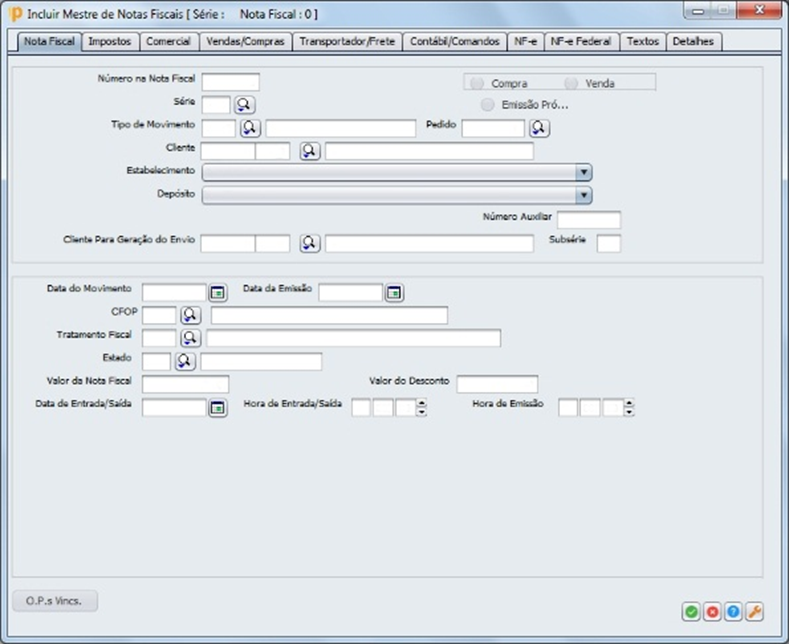The width and height of the screenshot is (789, 644).
Task: Open calendar for Data da Emissão
Action: coord(394,292)
